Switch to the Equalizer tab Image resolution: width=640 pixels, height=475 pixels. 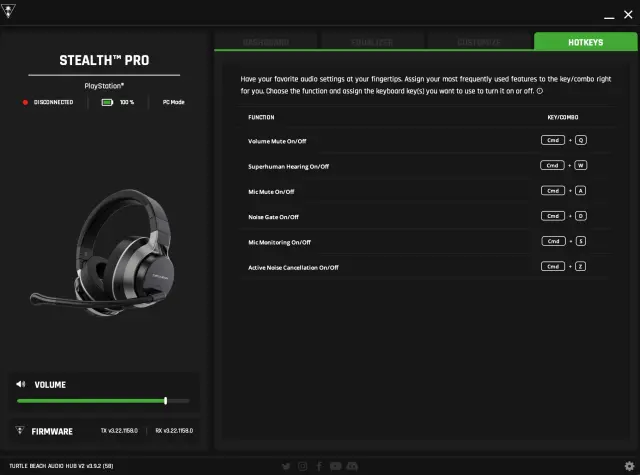[372, 42]
